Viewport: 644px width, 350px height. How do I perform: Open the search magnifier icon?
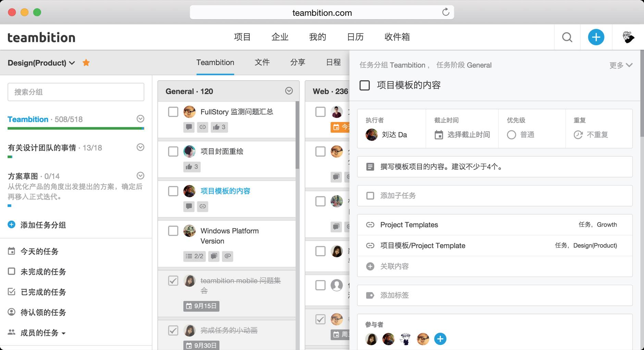(x=567, y=37)
